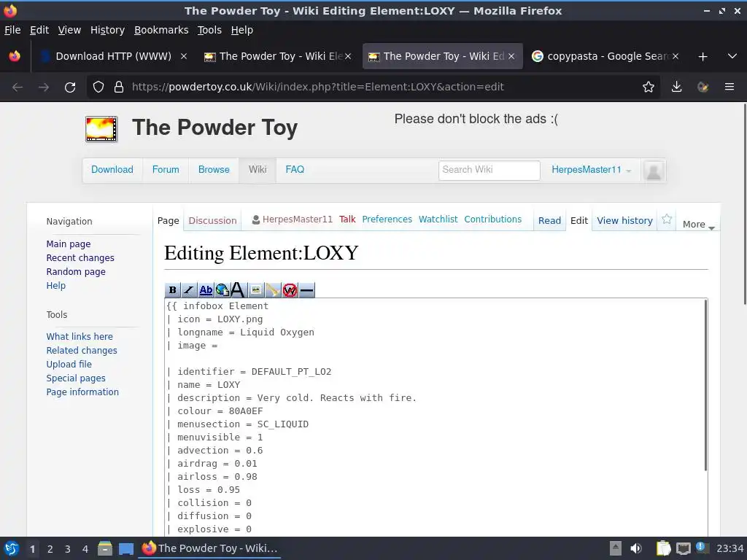
Task: List all tabs with chevron button
Action: pyautogui.click(x=732, y=56)
